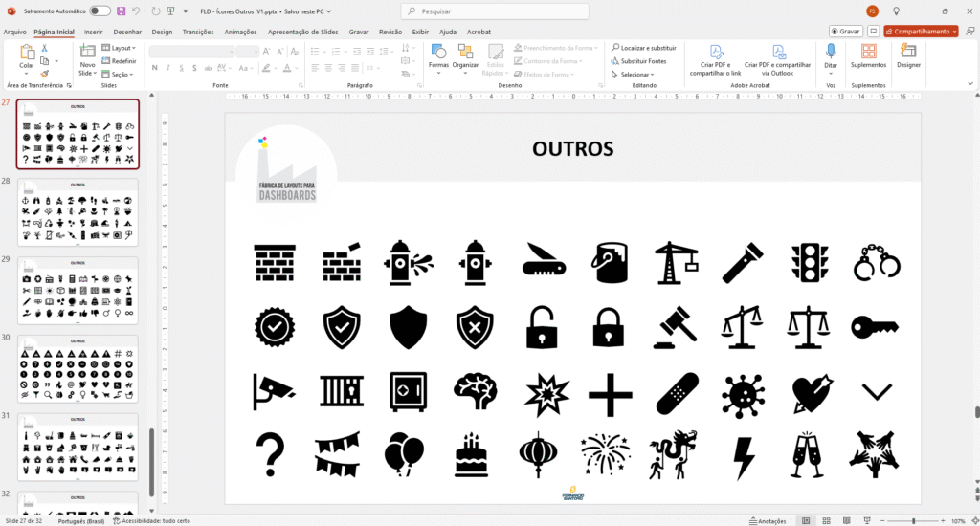Adjust the zoom slider in status bar
Viewport: 980px width, 526px height.
912,521
